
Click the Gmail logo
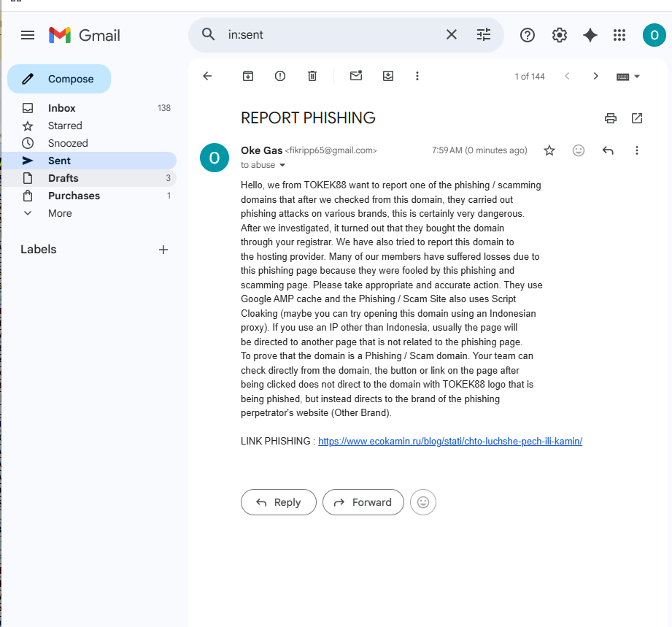tap(85, 35)
